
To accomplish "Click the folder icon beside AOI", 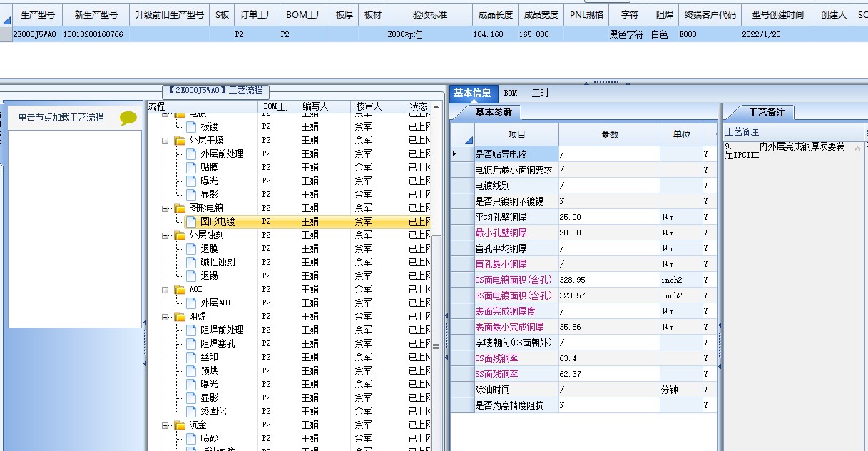I will pyautogui.click(x=179, y=290).
